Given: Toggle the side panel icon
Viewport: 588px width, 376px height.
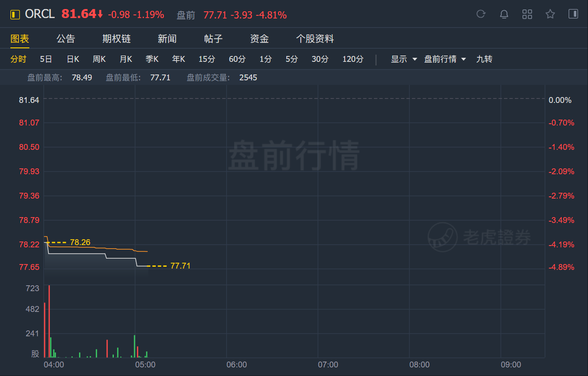Looking at the screenshot, I should click(573, 14).
